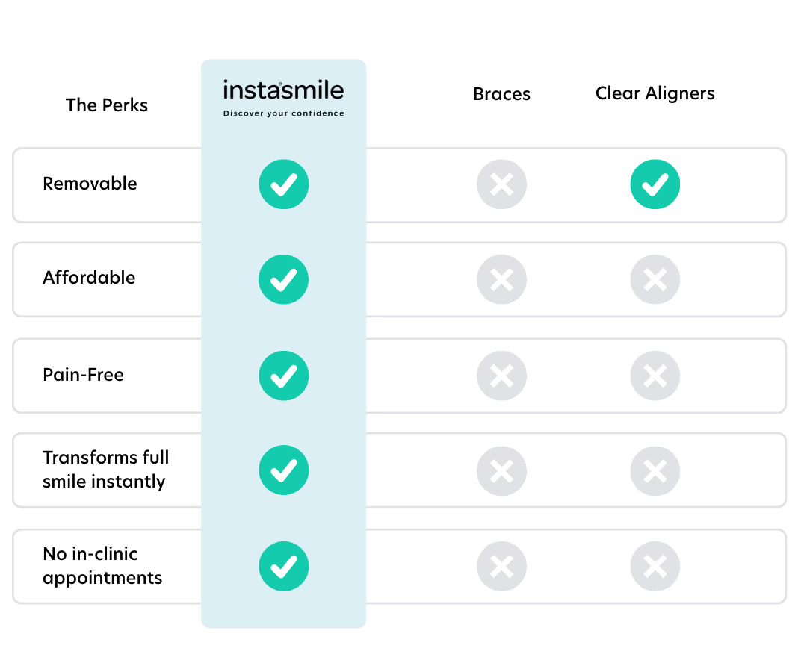Image resolution: width=807 pixels, height=672 pixels.
Task: Click Braces' gray X for Affordable
Action: click(x=501, y=279)
